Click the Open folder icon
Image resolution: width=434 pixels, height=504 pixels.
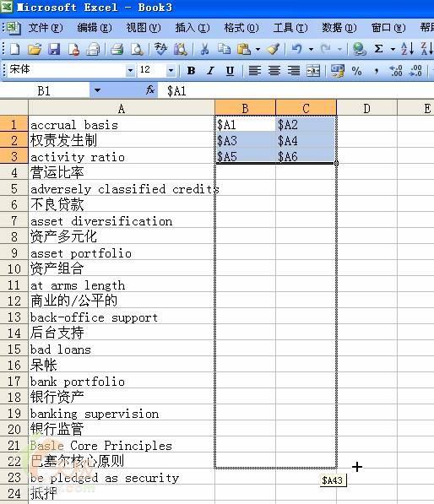pyautogui.click(x=35, y=49)
